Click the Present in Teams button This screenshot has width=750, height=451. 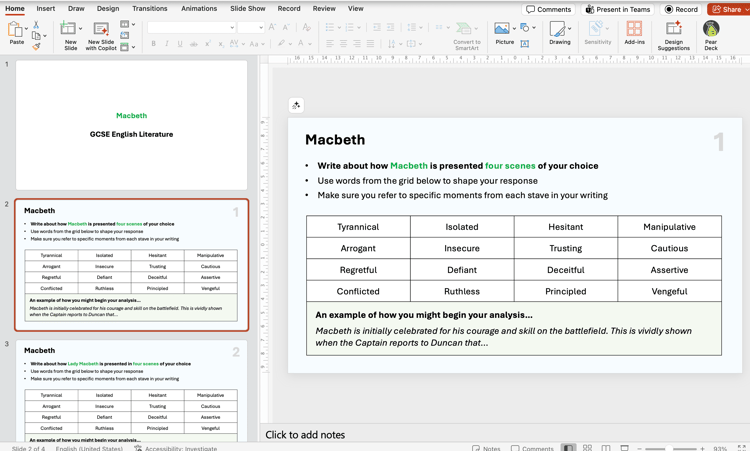[x=618, y=9]
